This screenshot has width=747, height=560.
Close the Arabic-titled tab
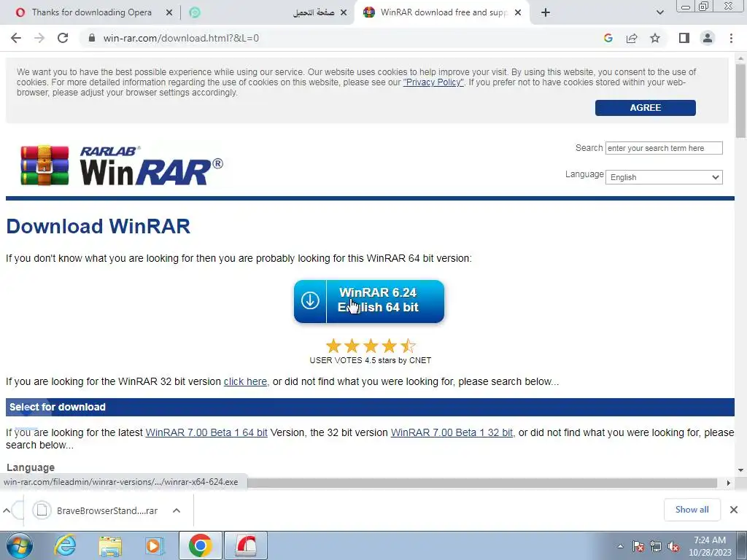tap(344, 12)
